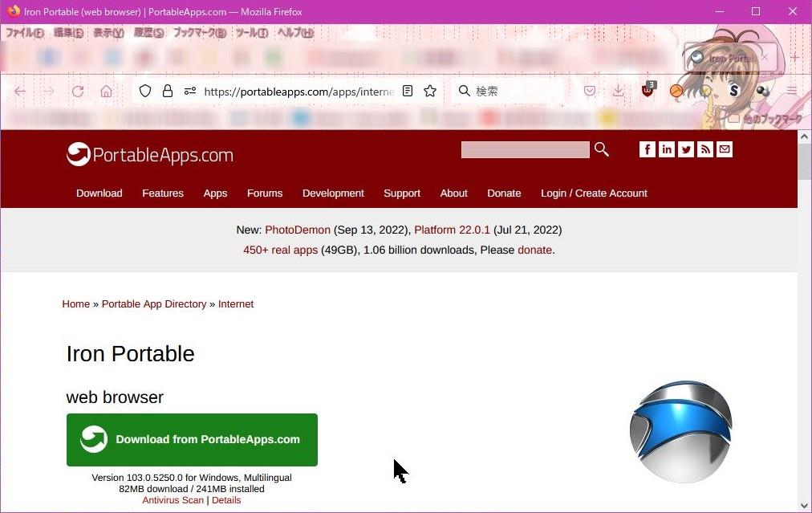Go back using the browser back arrow
Viewport: 812px width, 513px height.
pos(20,92)
